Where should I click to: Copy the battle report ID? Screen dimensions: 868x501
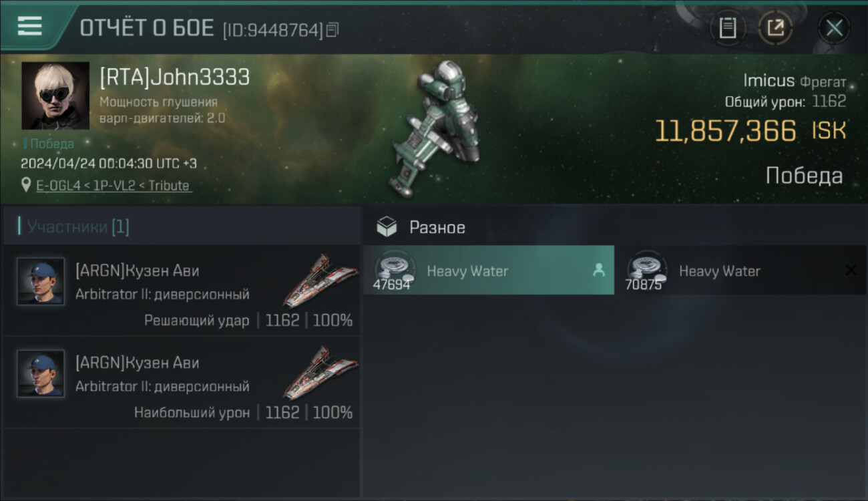point(333,29)
